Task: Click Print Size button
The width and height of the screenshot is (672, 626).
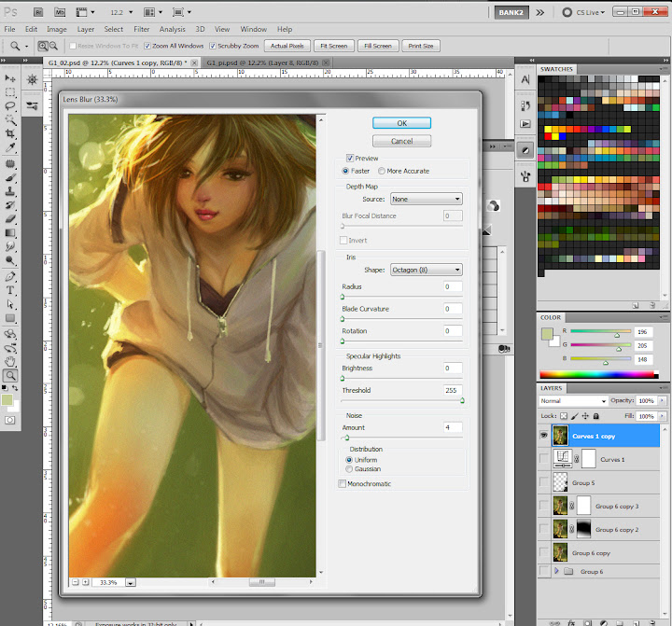Action: tap(421, 46)
